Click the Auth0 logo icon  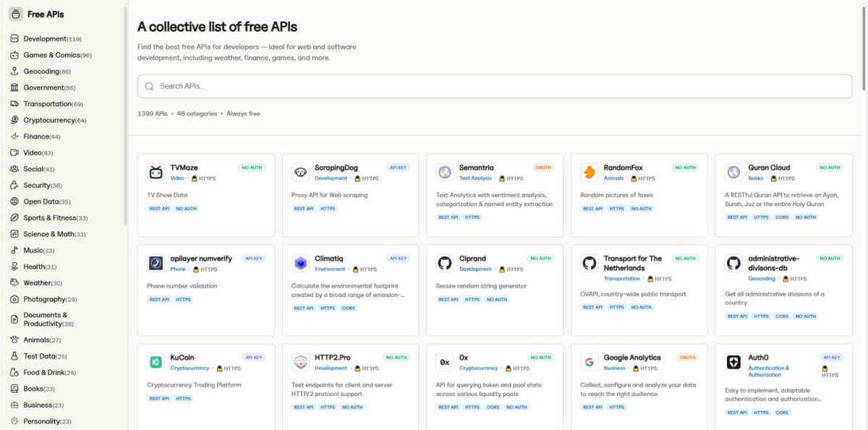[x=734, y=362]
